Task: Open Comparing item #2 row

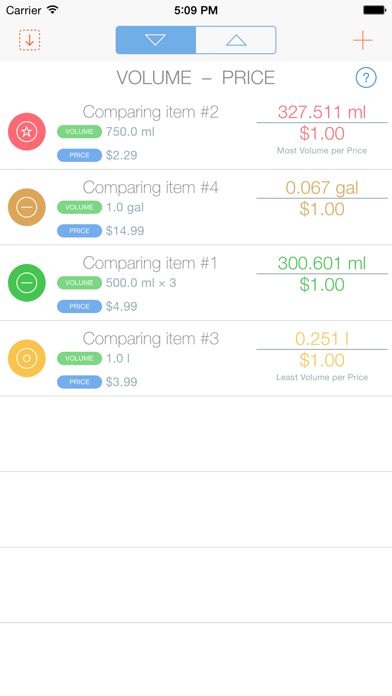Action: [x=196, y=132]
